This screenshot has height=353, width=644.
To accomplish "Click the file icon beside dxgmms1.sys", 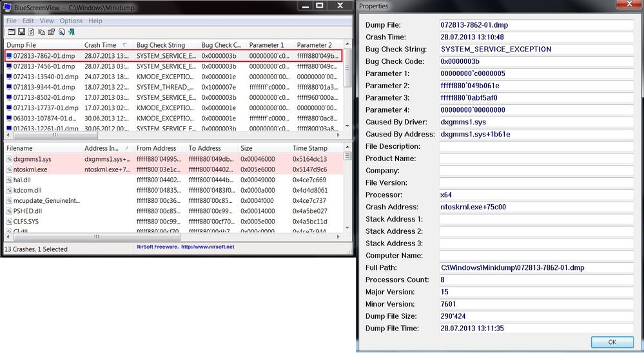I will coord(9,159).
